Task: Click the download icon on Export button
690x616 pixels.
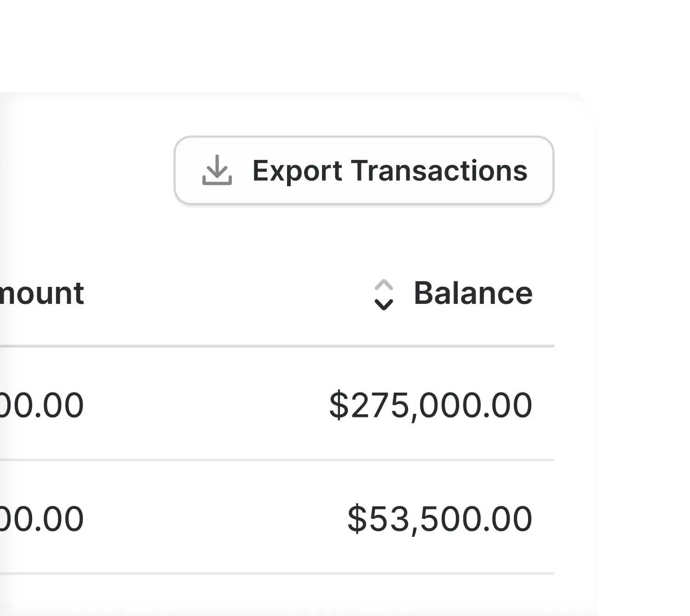Action: point(217,170)
